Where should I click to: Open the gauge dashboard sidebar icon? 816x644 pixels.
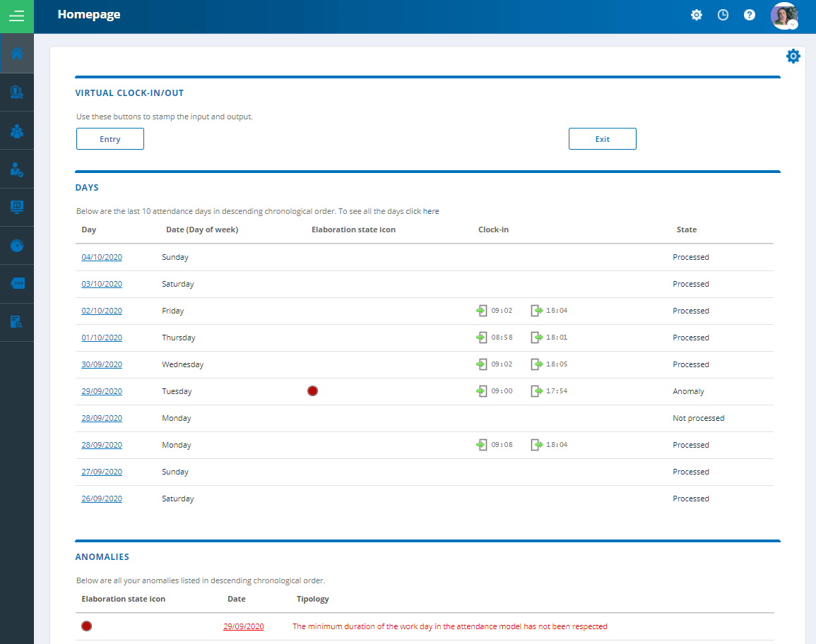coord(17,245)
